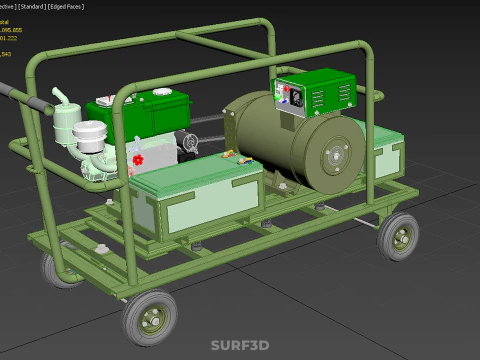Open the [Standard] viewport shading menu
Viewport: 480px width, 360px height.
(x=32, y=7)
